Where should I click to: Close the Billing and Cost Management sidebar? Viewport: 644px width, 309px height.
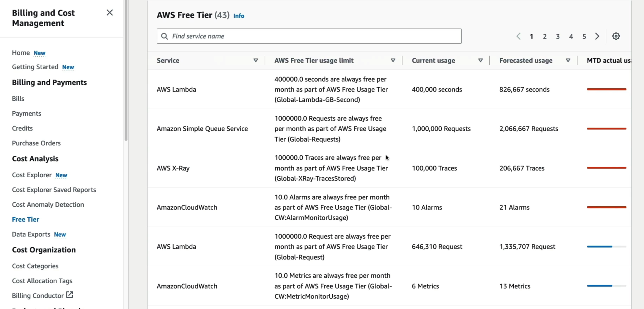110,13
